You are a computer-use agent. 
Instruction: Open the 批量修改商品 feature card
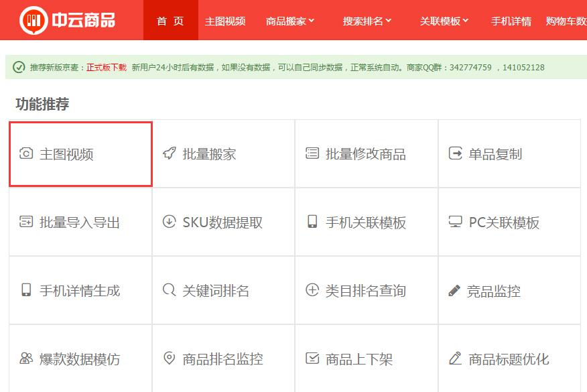point(367,154)
